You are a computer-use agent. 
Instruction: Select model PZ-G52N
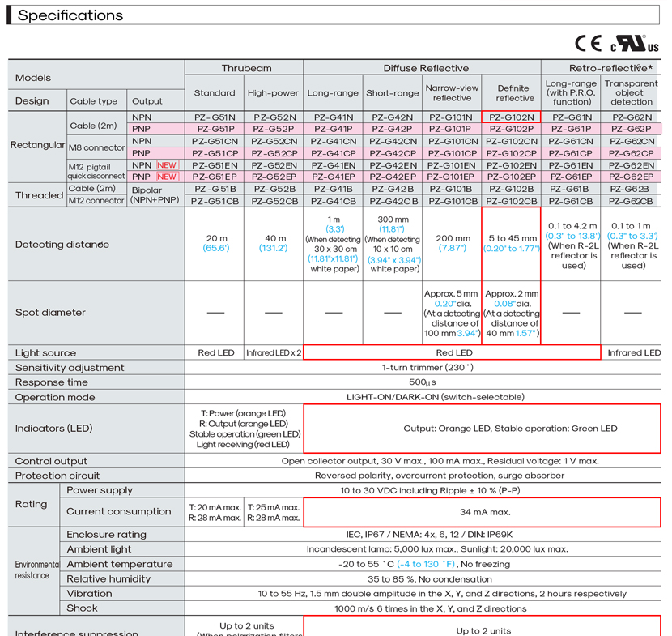274,117
